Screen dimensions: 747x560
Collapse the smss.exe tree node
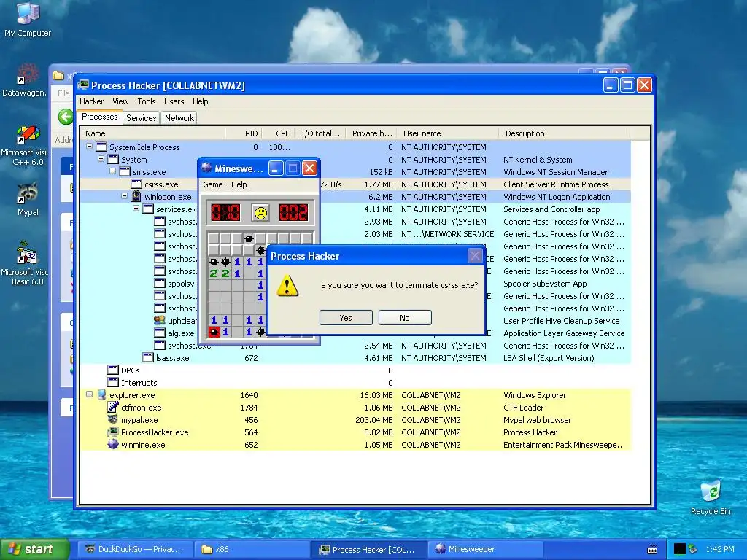point(113,171)
